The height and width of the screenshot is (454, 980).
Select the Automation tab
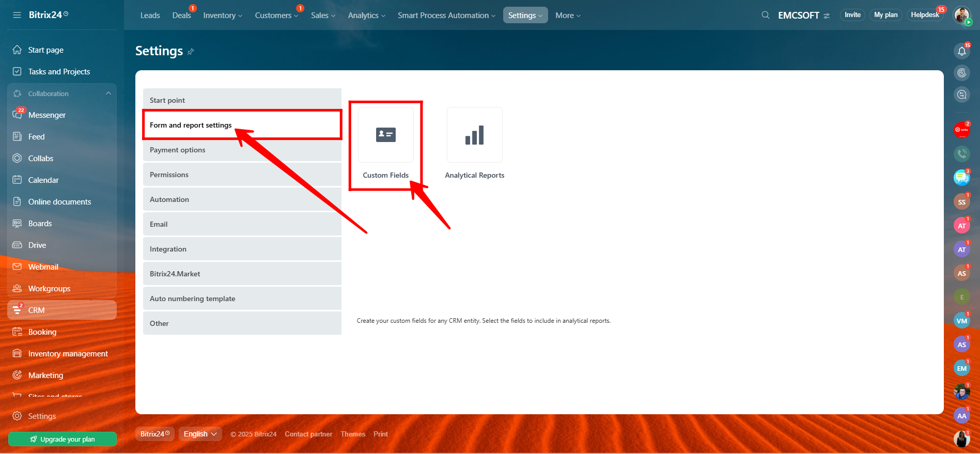pyautogui.click(x=242, y=199)
